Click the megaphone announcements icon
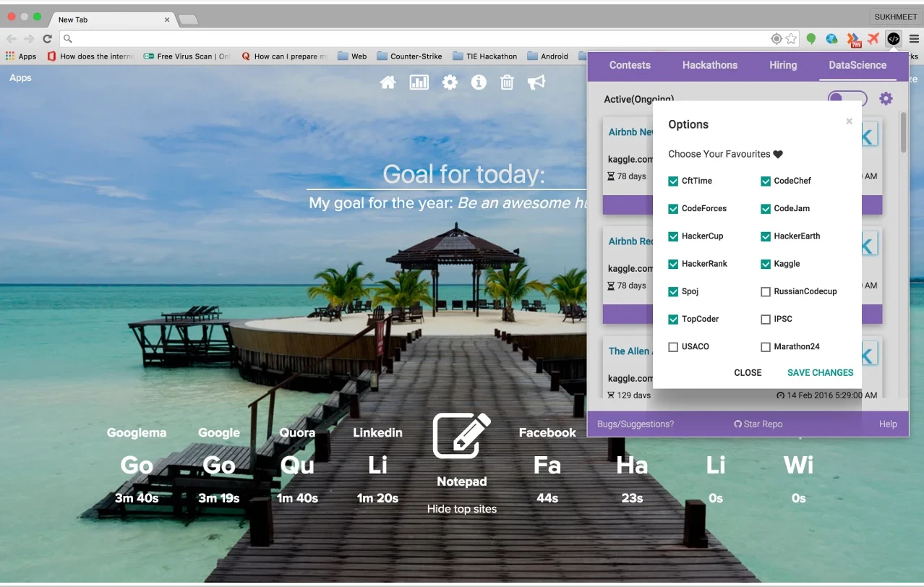 click(x=536, y=82)
